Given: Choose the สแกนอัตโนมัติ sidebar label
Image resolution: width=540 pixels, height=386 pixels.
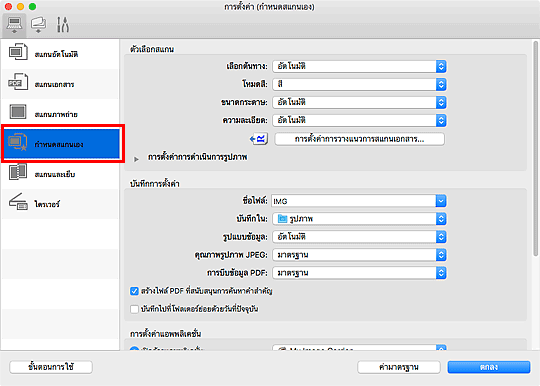Looking at the screenshot, I should click(56, 54).
